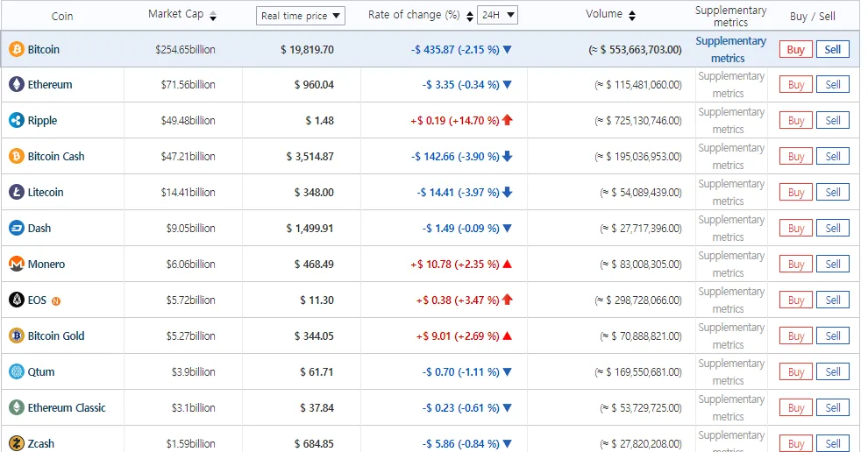Viewport: 868px width, 452px height.
Task: Click the Litecoin coin icon
Action: (x=17, y=193)
